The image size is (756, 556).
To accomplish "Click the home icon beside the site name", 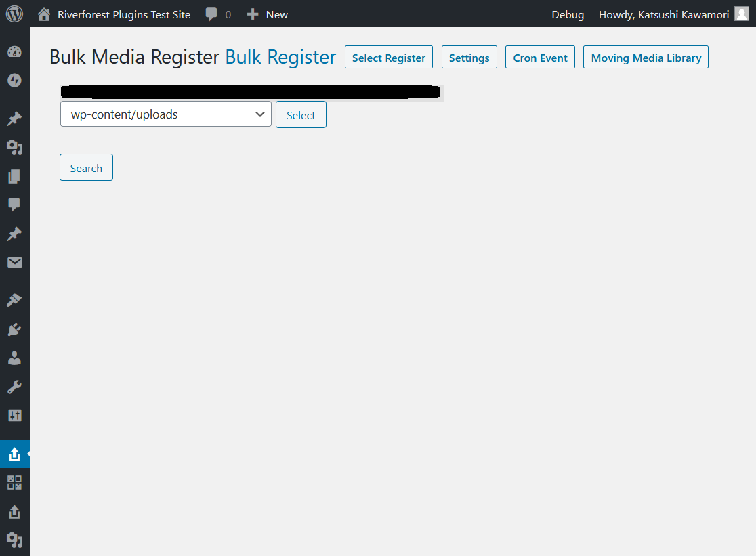I will coord(44,14).
